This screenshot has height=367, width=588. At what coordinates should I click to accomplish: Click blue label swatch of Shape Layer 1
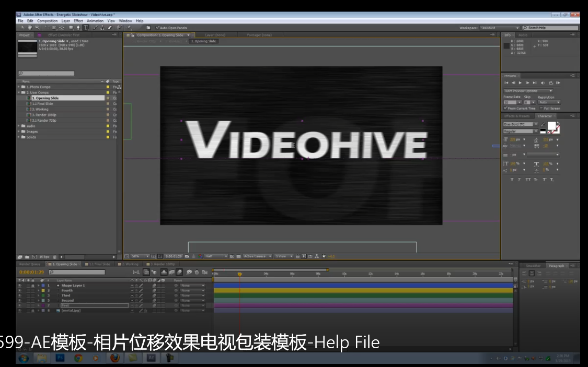43,286
